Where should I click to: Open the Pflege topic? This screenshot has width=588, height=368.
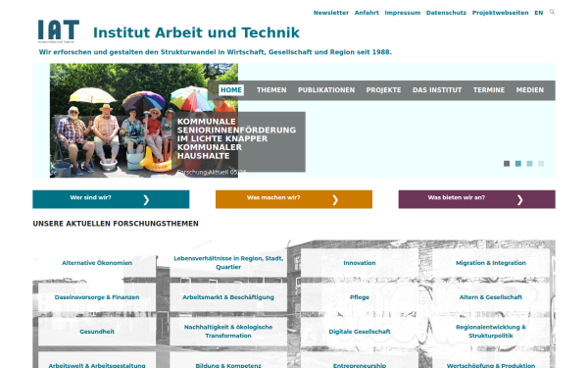pyautogui.click(x=360, y=297)
